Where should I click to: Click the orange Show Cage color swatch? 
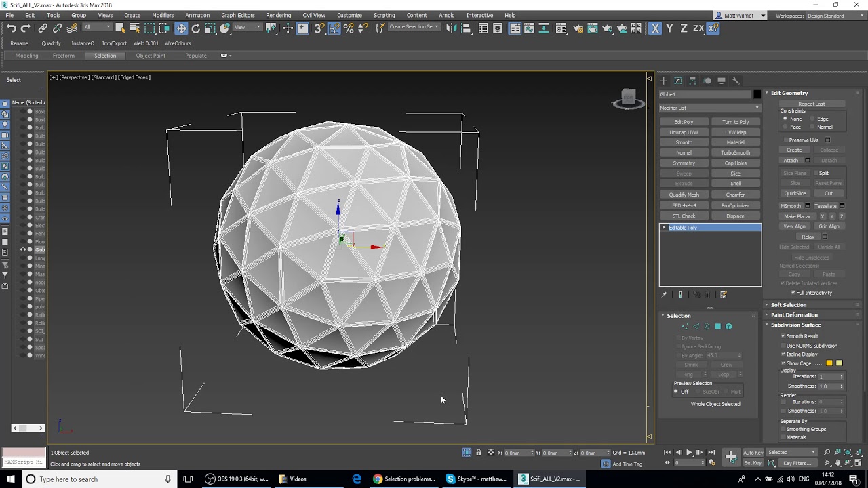[x=829, y=363]
